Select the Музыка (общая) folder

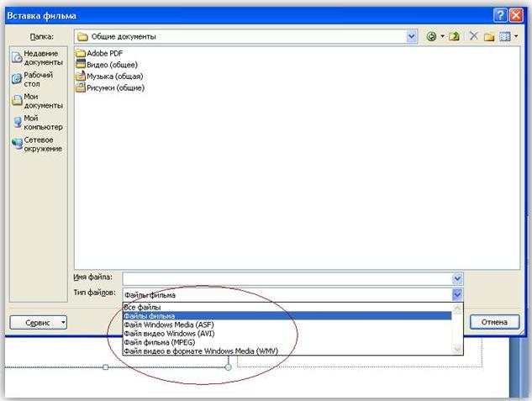(x=109, y=76)
